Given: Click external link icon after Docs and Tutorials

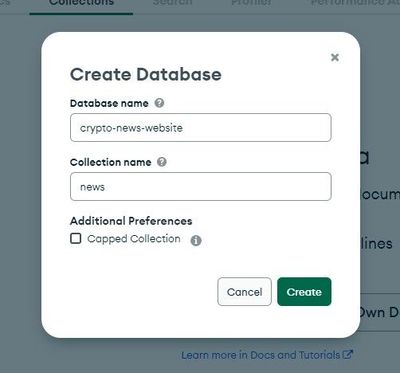Looking at the screenshot, I should click(348, 354).
